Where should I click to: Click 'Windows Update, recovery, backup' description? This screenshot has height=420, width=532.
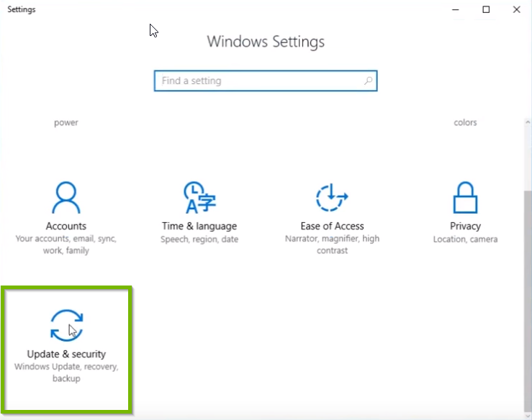point(66,373)
